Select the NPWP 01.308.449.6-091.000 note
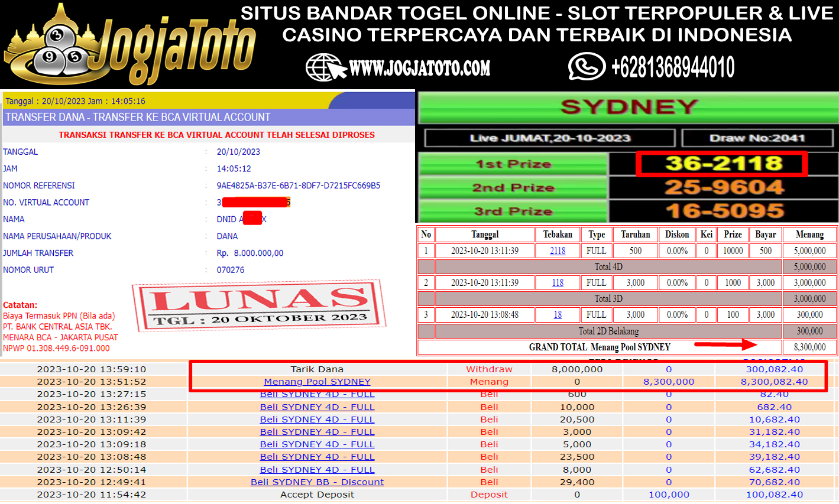This screenshot has width=839, height=504. pyautogui.click(x=56, y=349)
